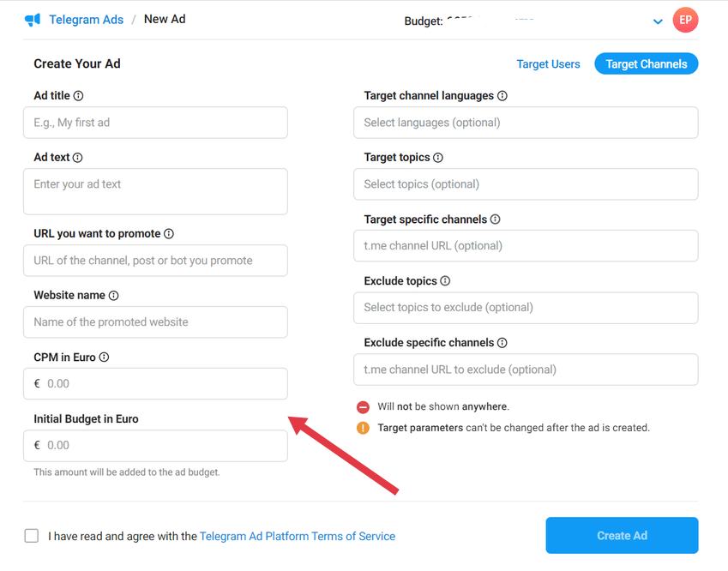Image resolution: width=728 pixels, height=571 pixels.
Task: Open the Target topics info icon
Action: (438, 158)
